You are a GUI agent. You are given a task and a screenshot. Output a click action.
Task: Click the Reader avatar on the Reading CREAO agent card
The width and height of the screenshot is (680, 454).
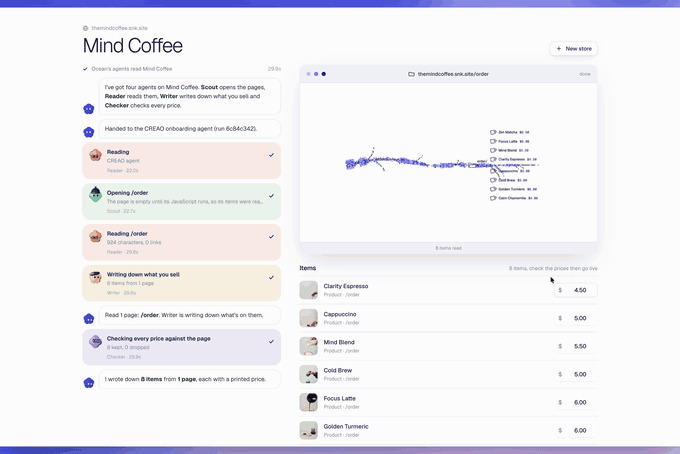(95, 155)
